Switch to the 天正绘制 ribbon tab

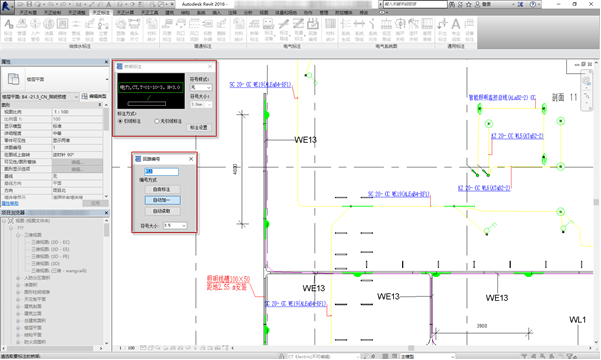pyautogui.click(x=53, y=13)
